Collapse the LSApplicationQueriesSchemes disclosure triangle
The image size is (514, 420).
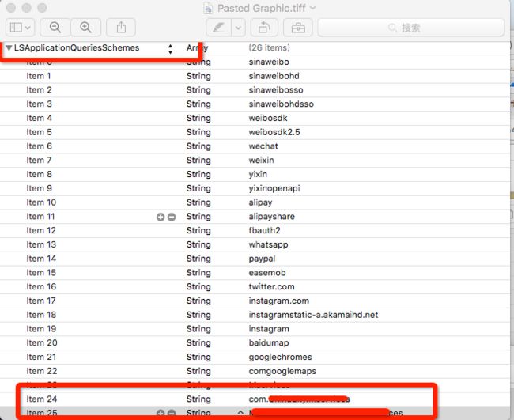9,48
